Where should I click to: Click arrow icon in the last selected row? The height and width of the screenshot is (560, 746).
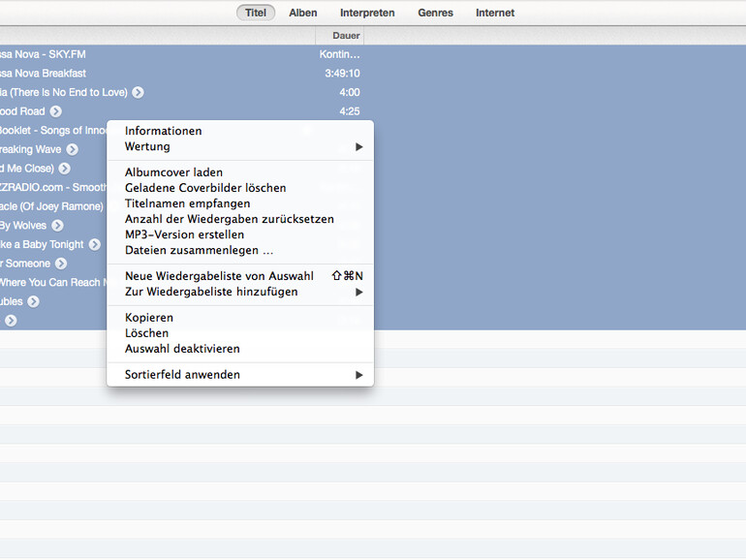pos(11,321)
